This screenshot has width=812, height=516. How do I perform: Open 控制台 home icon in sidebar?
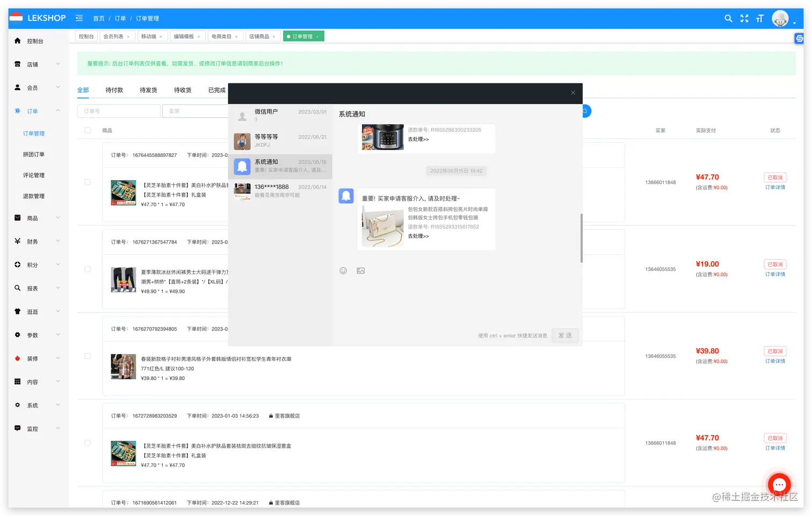click(17, 41)
